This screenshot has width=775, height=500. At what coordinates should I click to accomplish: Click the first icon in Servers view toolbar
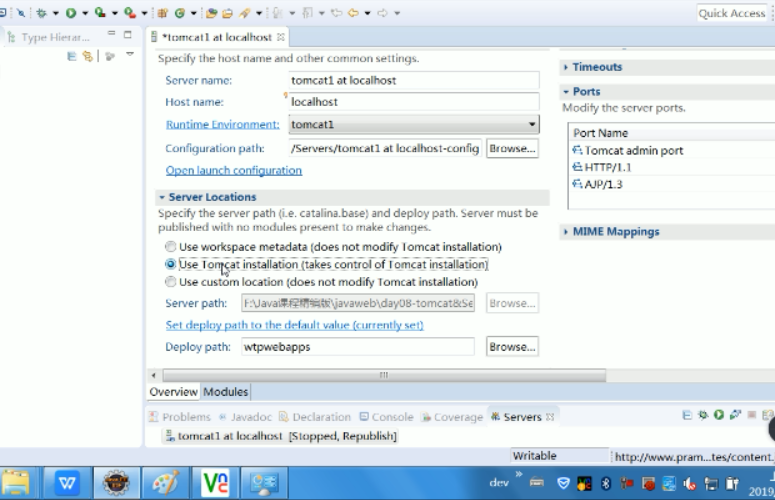click(687, 416)
